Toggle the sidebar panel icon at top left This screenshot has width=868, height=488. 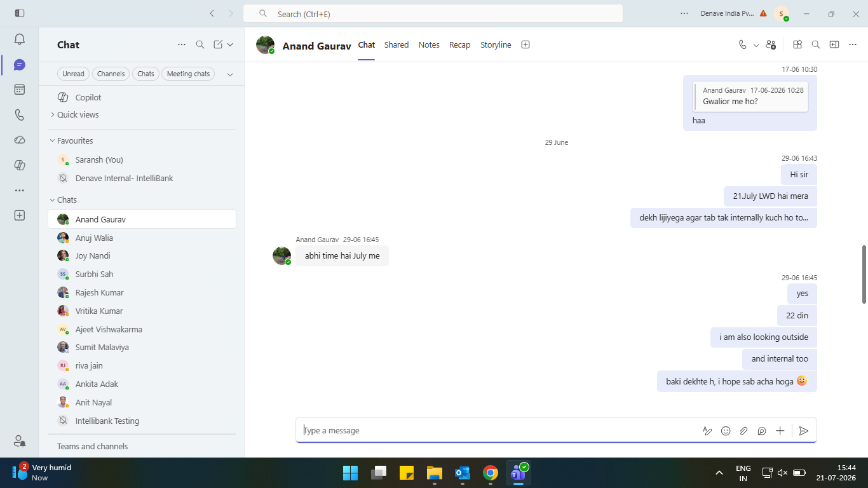point(19,13)
